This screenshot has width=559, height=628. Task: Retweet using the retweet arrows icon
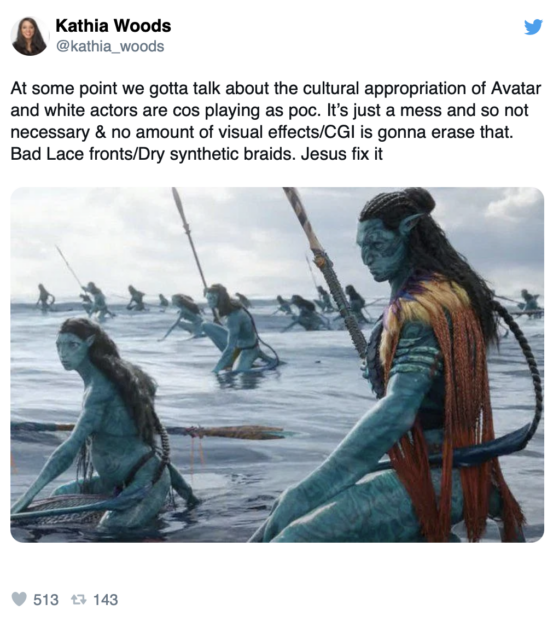(78, 600)
